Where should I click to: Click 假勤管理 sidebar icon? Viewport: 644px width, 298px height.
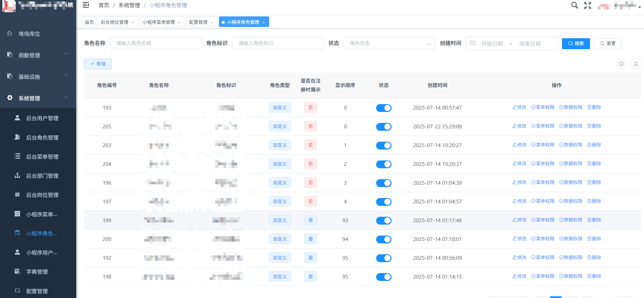click(x=10, y=55)
